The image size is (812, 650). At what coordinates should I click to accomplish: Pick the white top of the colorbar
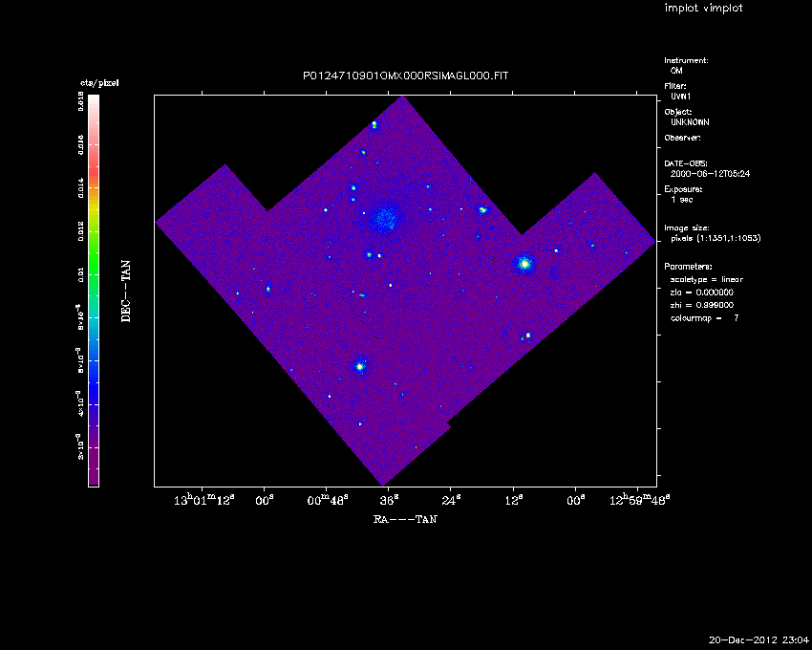[x=94, y=101]
